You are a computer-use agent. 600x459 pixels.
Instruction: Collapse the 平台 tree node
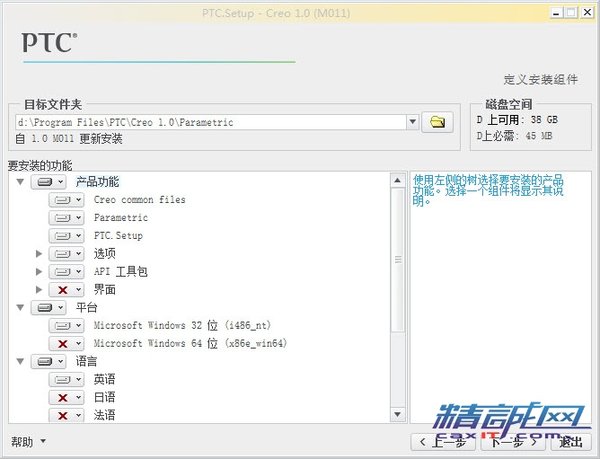[20, 308]
